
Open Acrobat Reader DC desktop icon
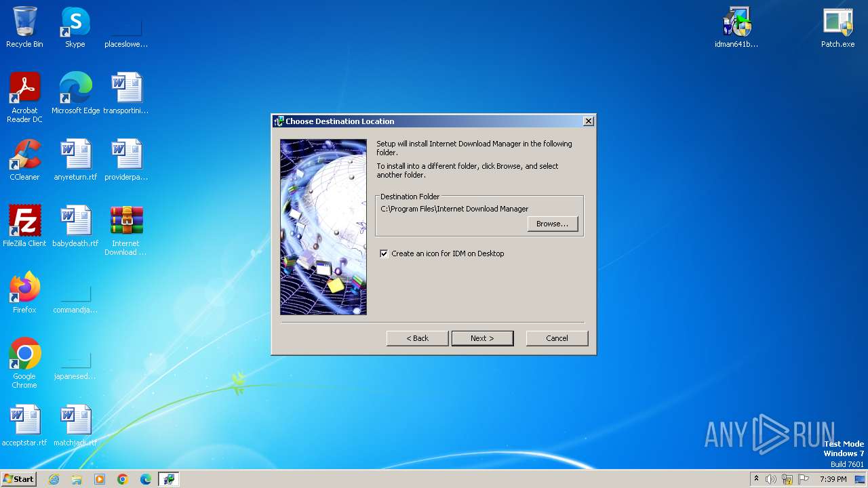click(24, 98)
